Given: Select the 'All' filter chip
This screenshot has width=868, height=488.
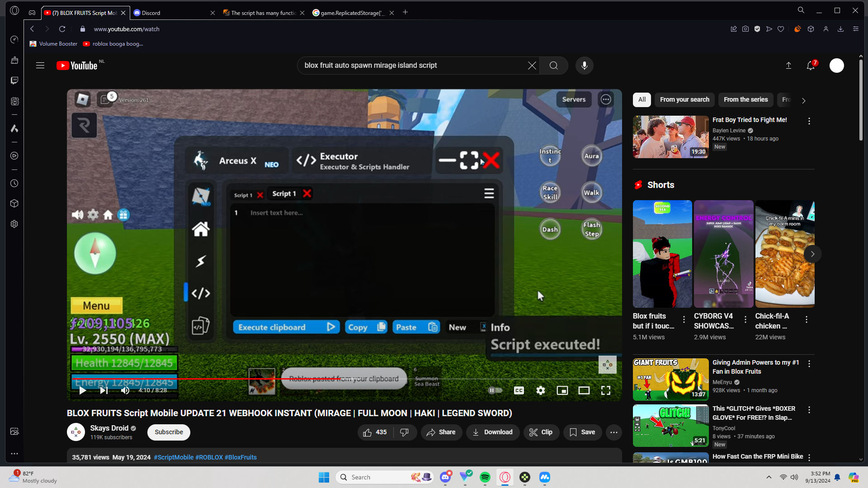Looking at the screenshot, I should [642, 100].
